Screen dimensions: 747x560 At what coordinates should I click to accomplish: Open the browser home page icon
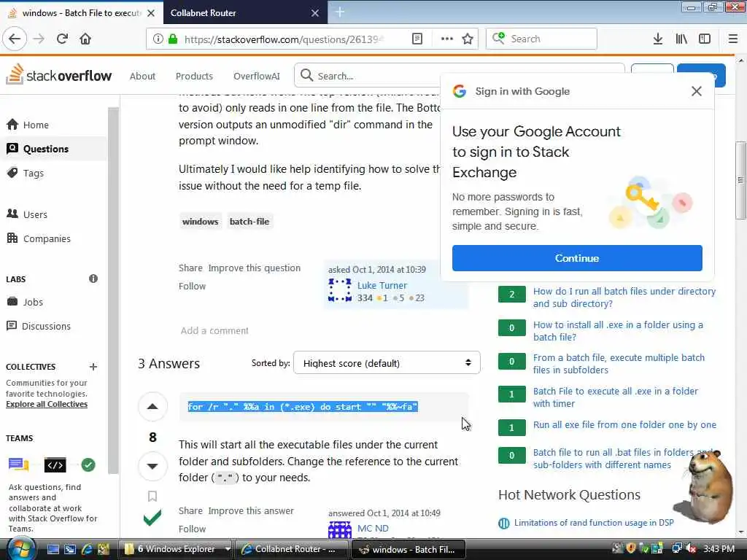tap(85, 39)
